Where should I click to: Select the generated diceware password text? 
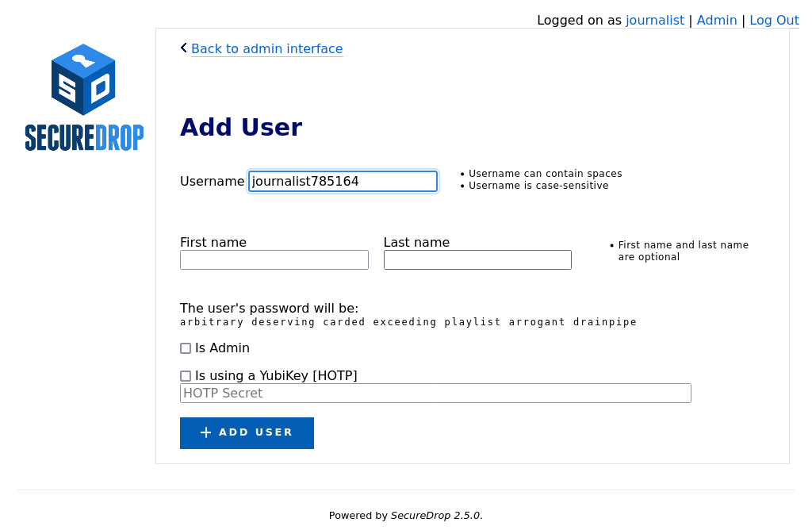pos(408,321)
